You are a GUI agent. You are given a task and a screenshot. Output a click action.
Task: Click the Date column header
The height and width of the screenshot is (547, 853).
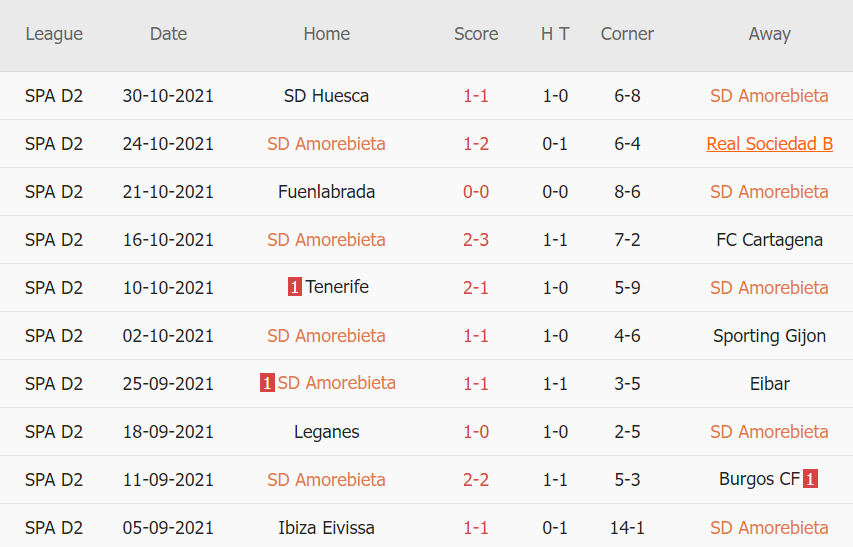tap(168, 34)
